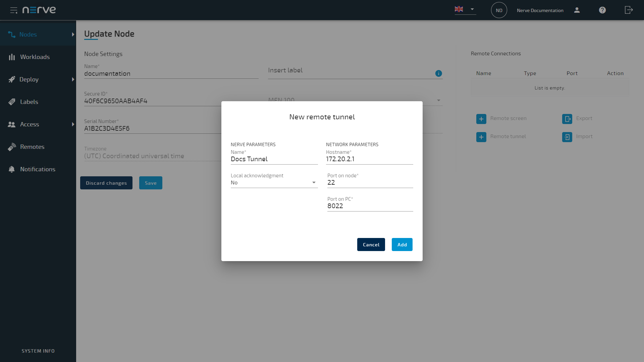Click the Export connections icon
This screenshot has height=362, width=644.
coord(567,119)
